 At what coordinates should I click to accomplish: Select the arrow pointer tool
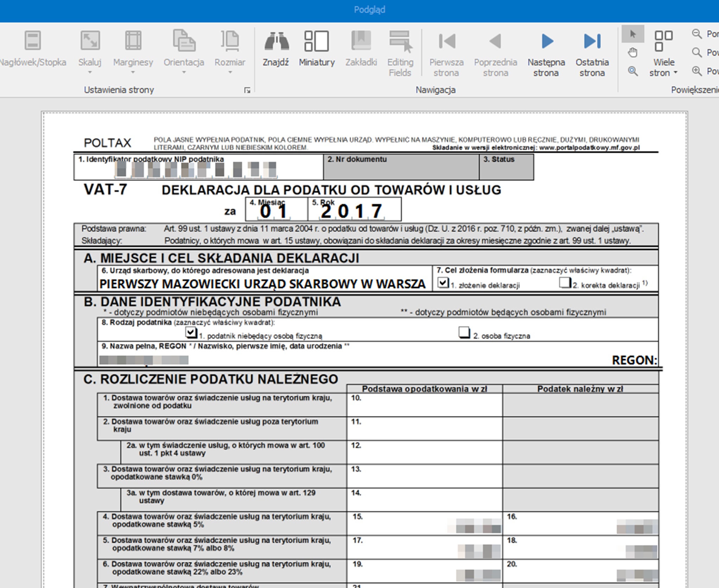click(632, 34)
